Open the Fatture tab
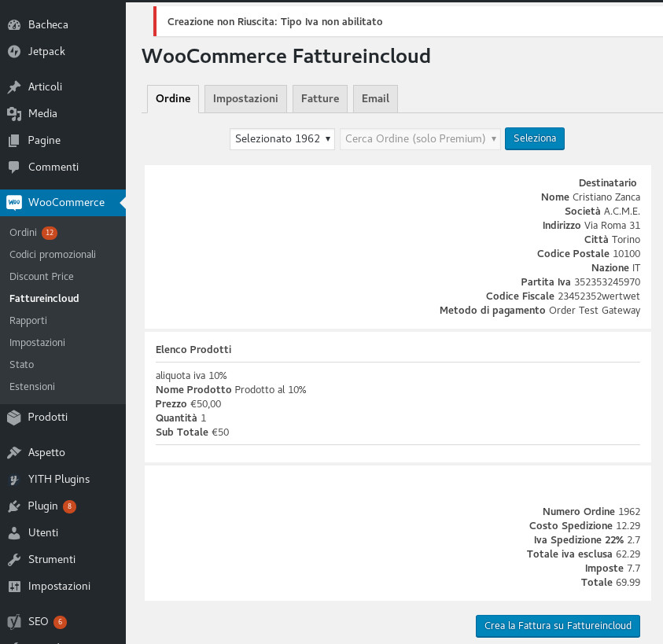The width and height of the screenshot is (663, 644). coord(320,98)
